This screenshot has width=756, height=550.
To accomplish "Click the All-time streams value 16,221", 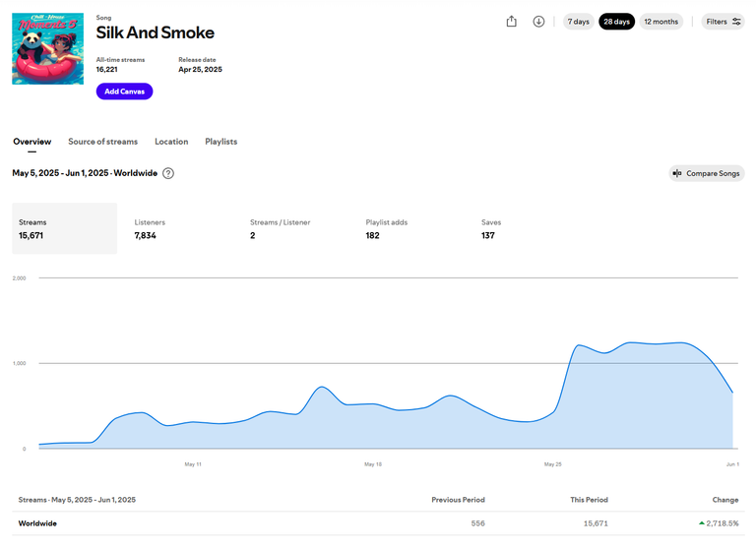I will click(106, 70).
